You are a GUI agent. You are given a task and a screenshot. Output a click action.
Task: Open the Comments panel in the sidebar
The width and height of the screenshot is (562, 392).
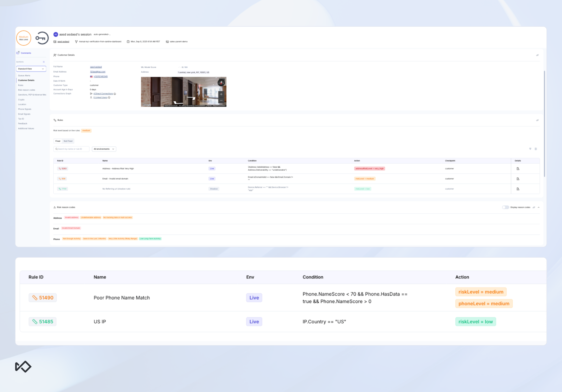point(26,53)
